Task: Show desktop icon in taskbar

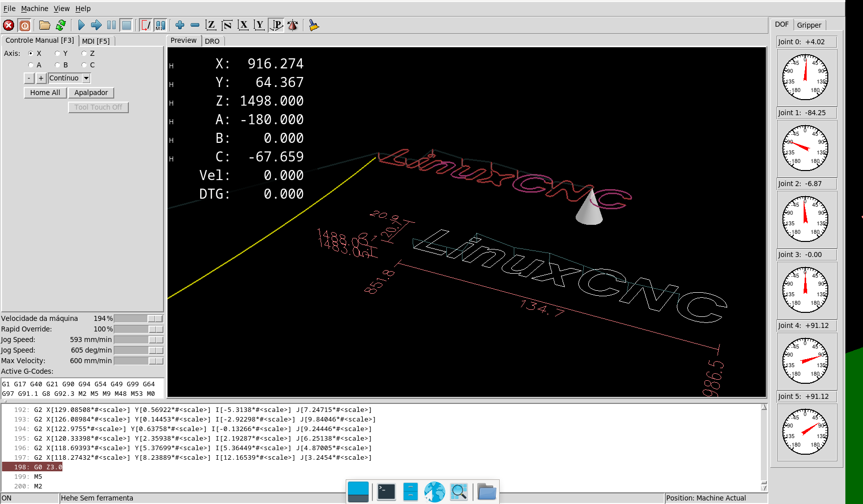Action: 358,491
